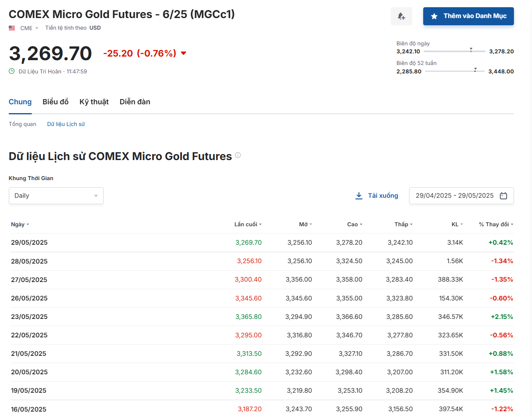This screenshot has width=532, height=416.
Task: Click volume value 154.30K
Action: pos(451,298)
